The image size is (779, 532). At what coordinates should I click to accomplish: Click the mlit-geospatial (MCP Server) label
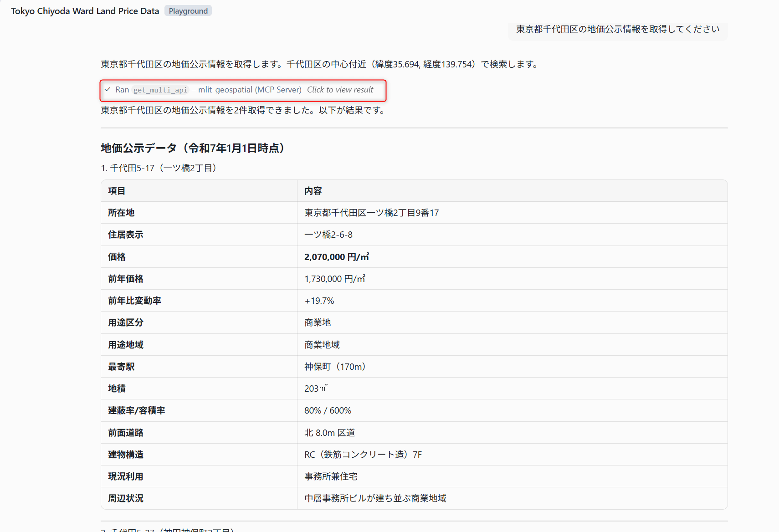tap(250, 90)
